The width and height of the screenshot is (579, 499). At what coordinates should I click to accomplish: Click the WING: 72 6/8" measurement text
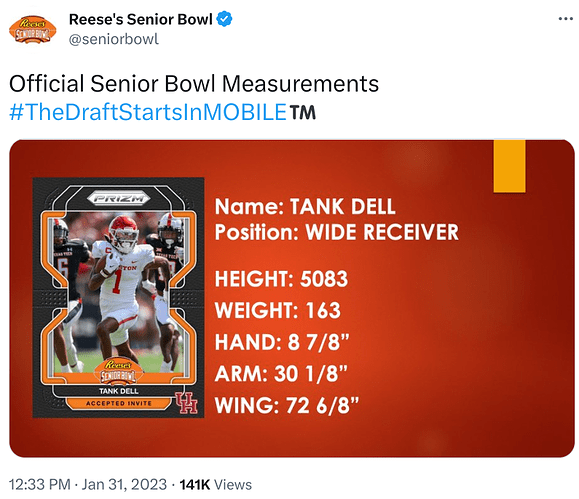click(x=287, y=405)
